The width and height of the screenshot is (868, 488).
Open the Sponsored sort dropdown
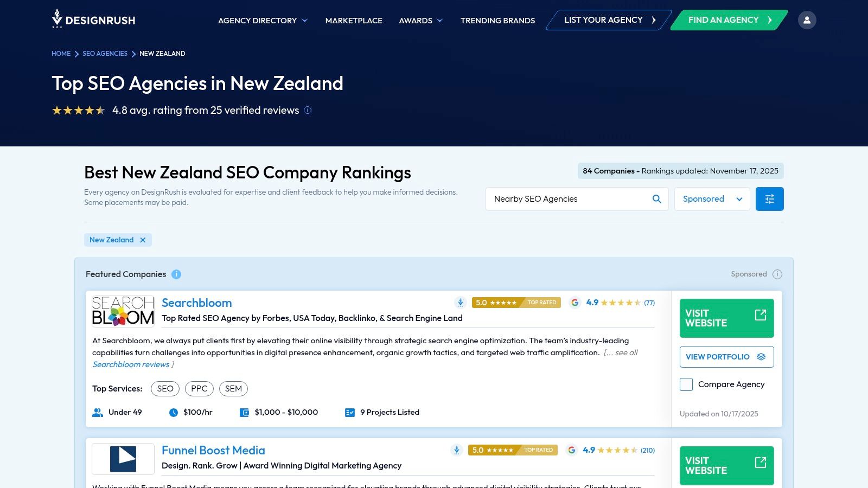(x=712, y=198)
